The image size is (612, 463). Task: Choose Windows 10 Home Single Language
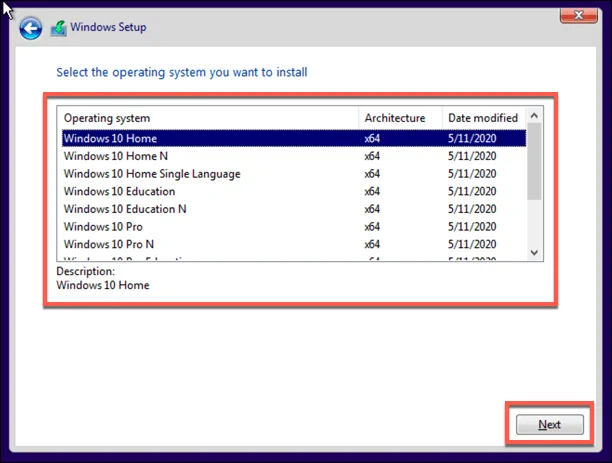click(x=294, y=173)
